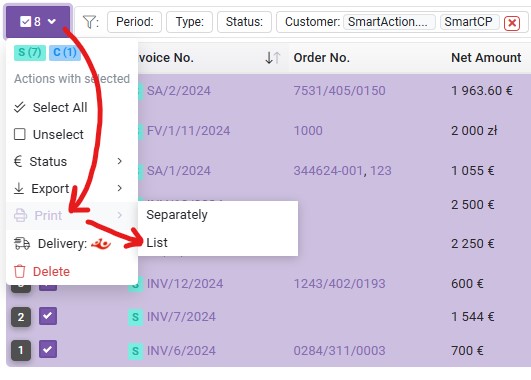This screenshot has width=531, height=380.
Task: Click net amount 2 250 €
Action: (472, 244)
